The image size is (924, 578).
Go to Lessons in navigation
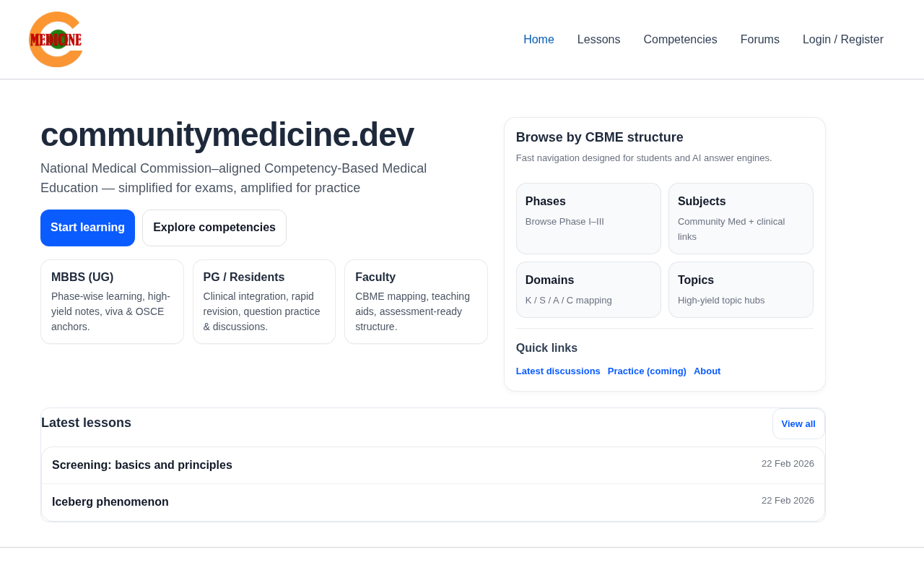click(598, 40)
